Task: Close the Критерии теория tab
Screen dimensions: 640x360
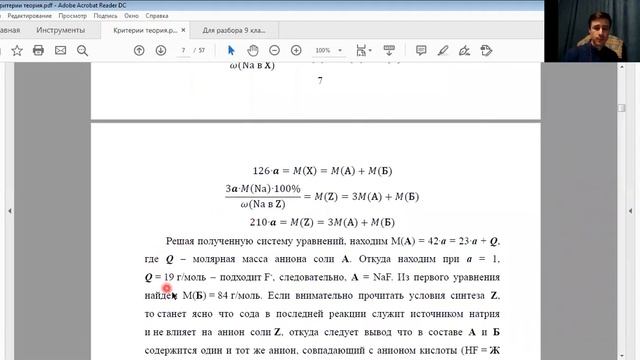Action: (x=183, y=30)
